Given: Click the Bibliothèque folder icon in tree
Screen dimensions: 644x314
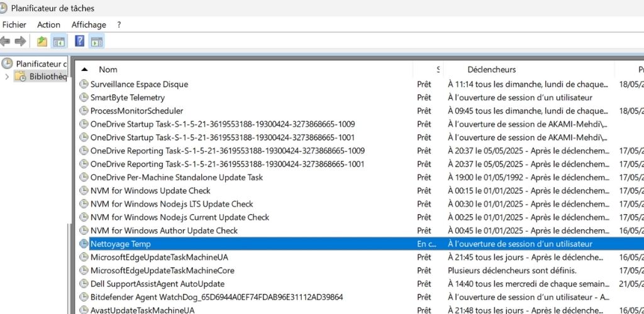Looking at the screenshot, I should click(20, 77).
